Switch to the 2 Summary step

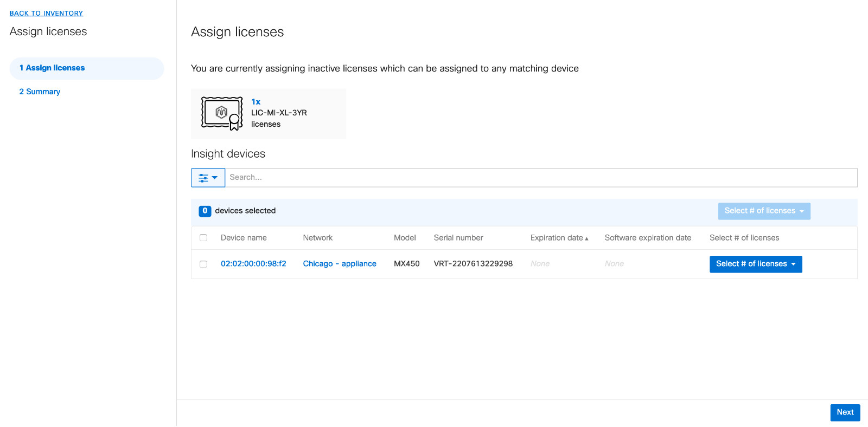point(40,92)
